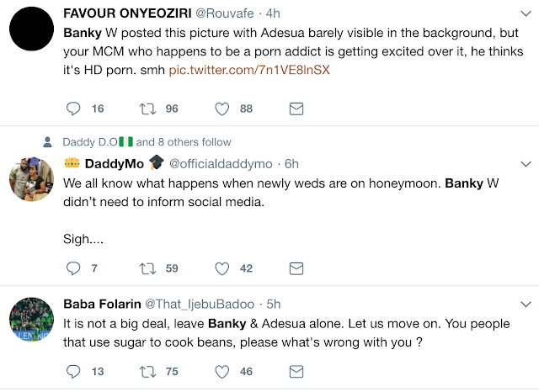Like FAVOUR ONYEOZIRI's tweet
This screenshot has width=539, height=392.
point(222,109)
